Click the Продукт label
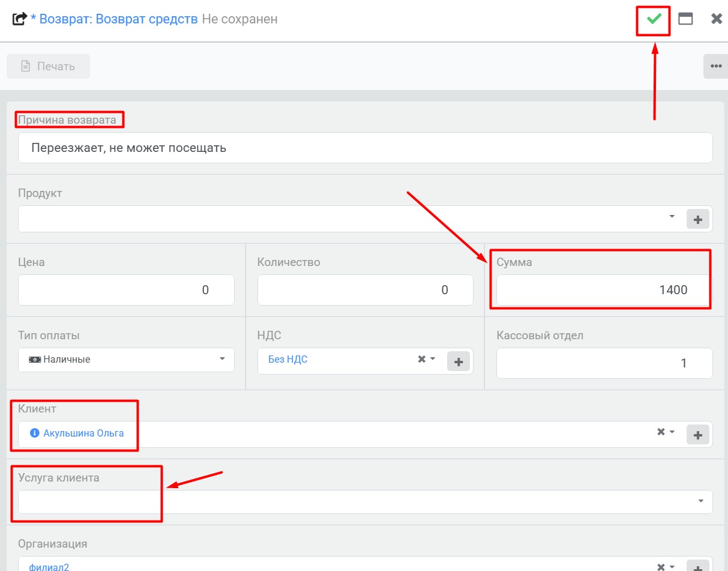This screenshot has width=728, height=571. pyautogui.click(x=40, y=193)
